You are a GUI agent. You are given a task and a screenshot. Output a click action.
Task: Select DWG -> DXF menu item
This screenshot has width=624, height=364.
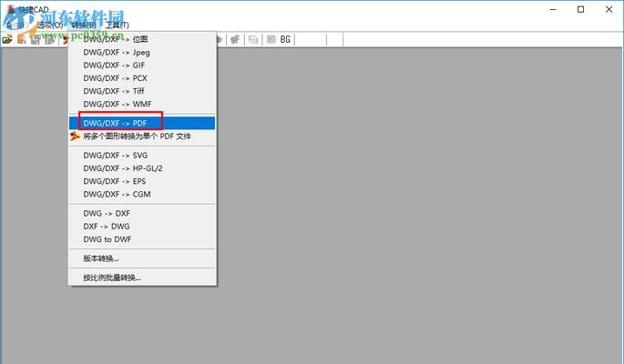(x=142, y=213)
